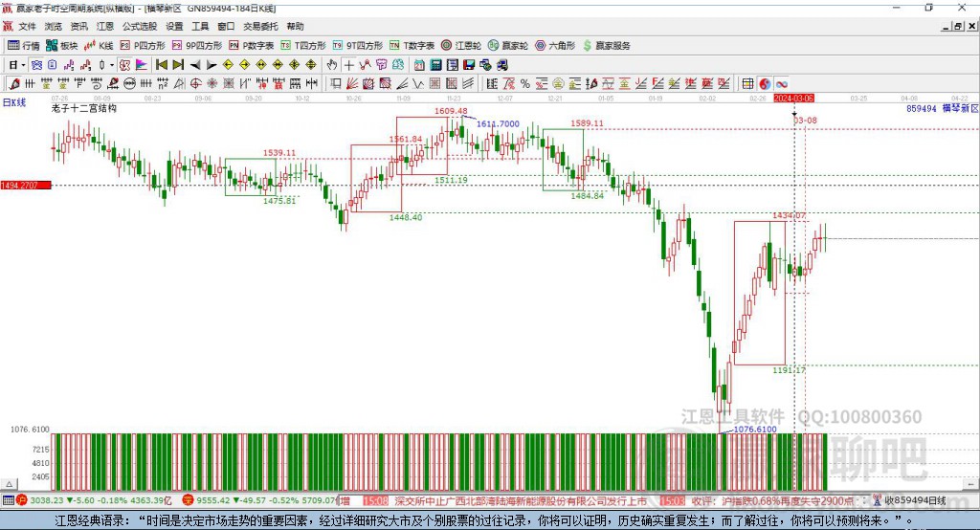Click the gold circle 金 icon

pos(558,84)
